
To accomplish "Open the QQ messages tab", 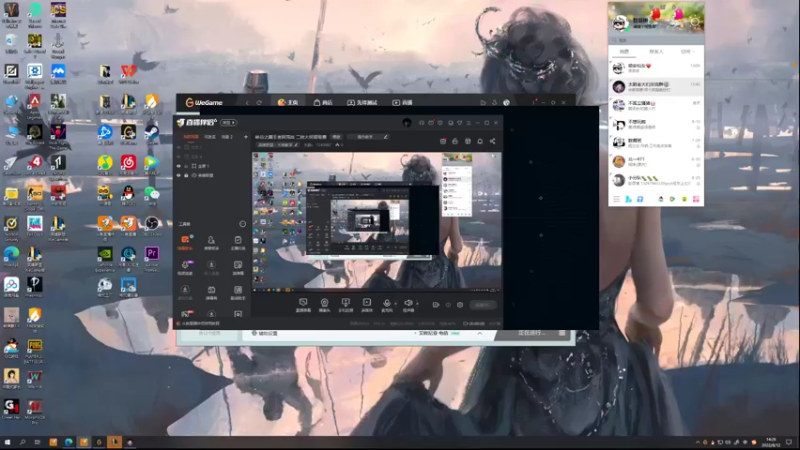I will (624, 52).
